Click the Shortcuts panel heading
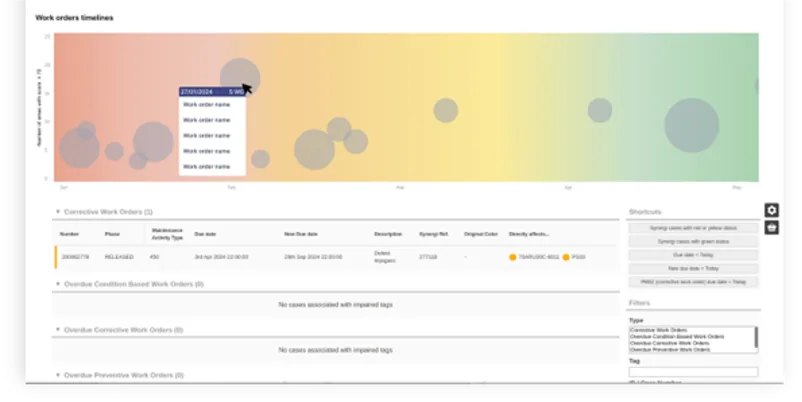Screen dimensions: 802x402 click(x=645, y=211)
